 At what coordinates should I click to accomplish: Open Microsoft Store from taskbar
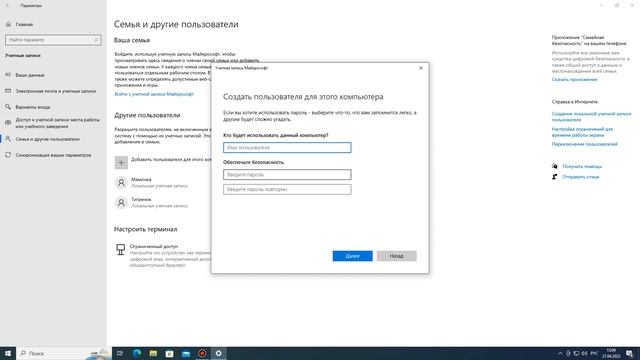(x=169, y=353)
